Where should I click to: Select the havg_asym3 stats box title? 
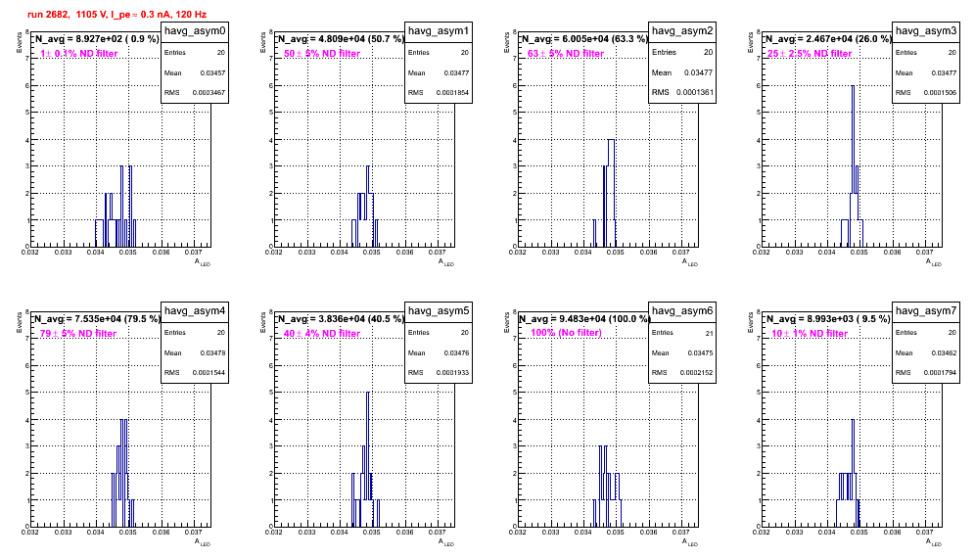pos(926,30)
